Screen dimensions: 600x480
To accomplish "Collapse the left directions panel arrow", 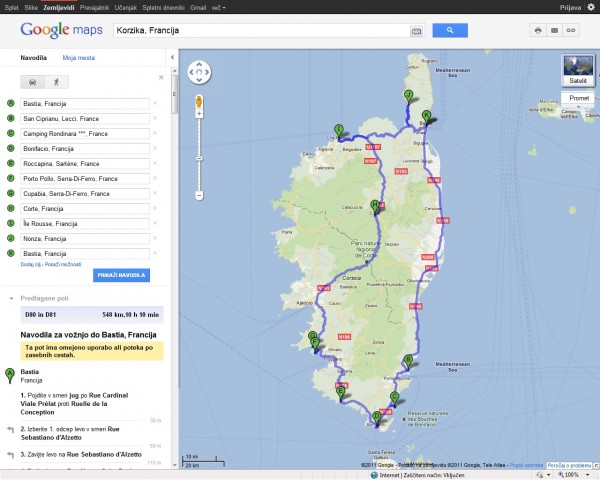I will coord(173,59).
